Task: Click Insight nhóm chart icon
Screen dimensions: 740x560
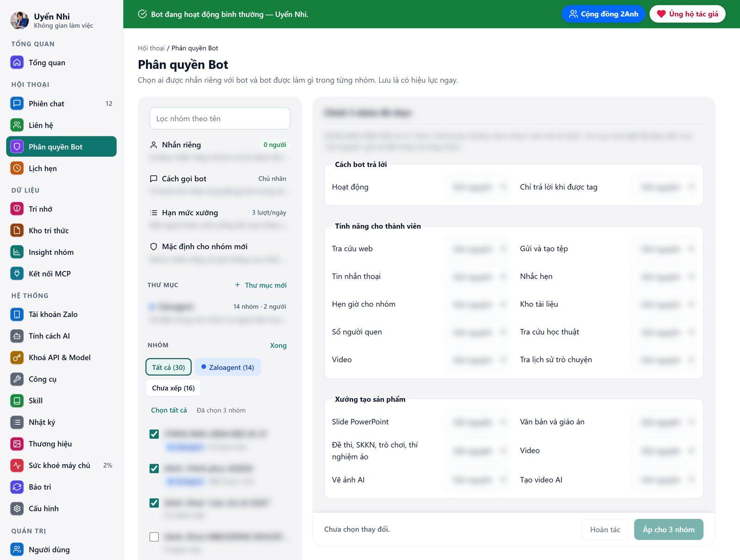Action: click(17, 252)
